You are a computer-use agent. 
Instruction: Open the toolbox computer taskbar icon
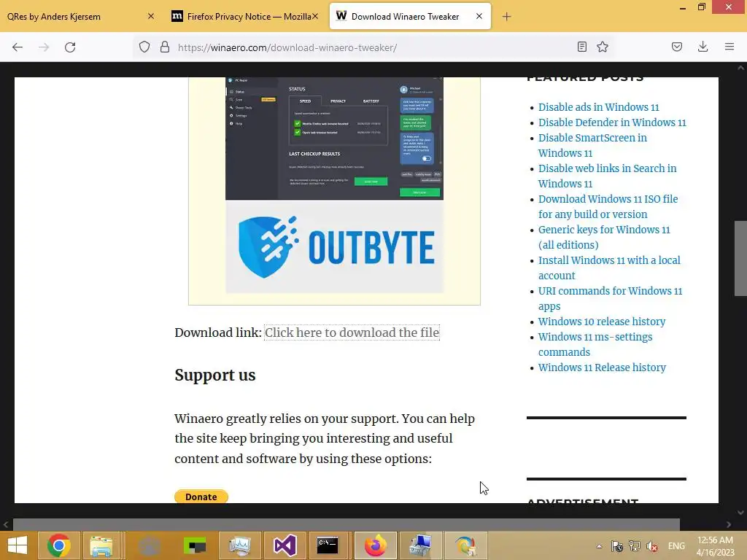(x=420, y=545)
